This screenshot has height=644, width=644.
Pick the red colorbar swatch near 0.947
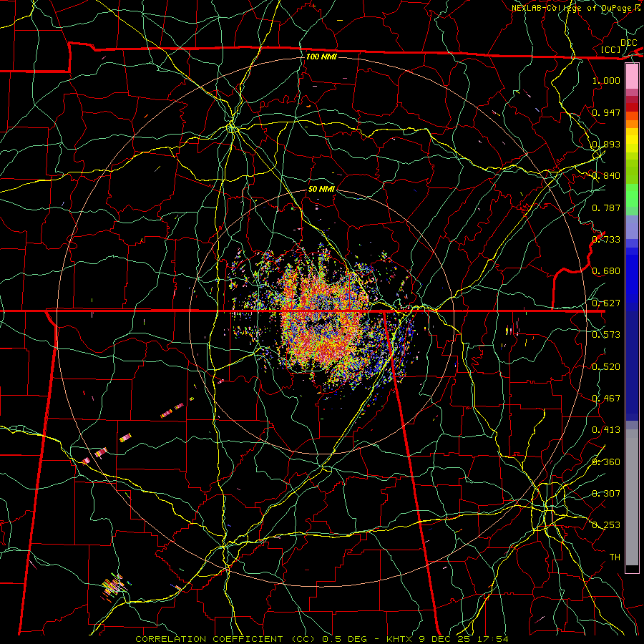(x=632, y=107)
